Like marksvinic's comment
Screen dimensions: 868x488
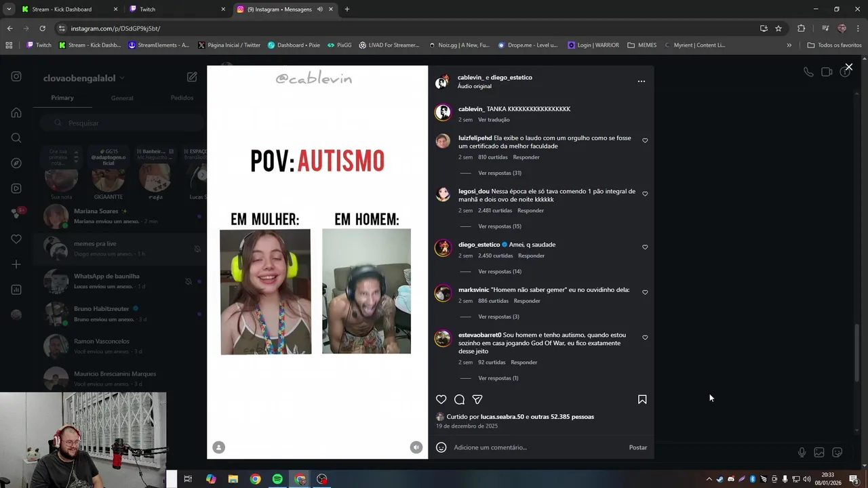coord(645,292)
